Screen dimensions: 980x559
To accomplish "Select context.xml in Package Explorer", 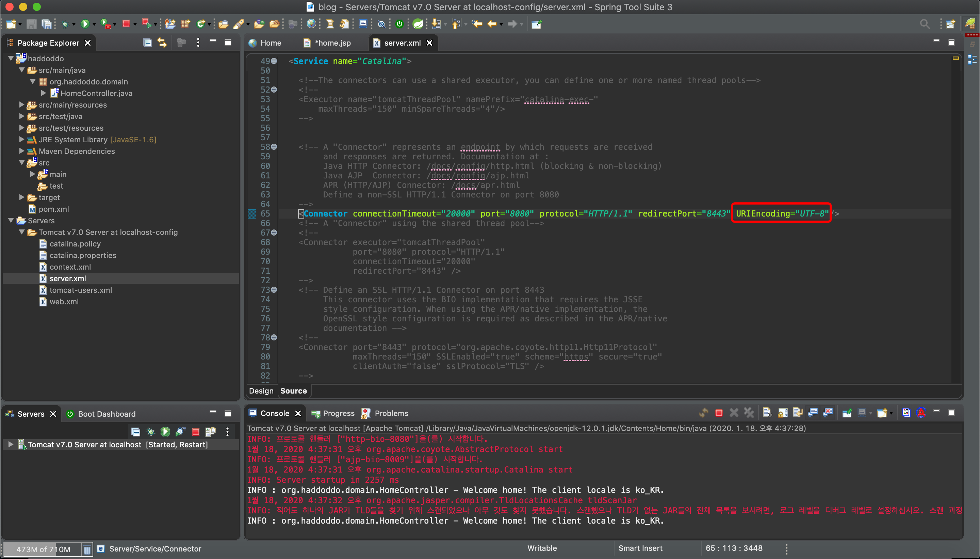I will (x=70, y=267).
